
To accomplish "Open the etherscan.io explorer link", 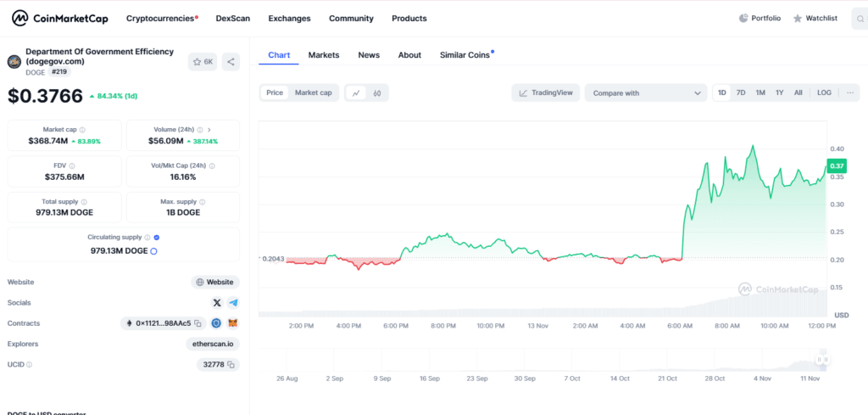I will click(213, 344).
